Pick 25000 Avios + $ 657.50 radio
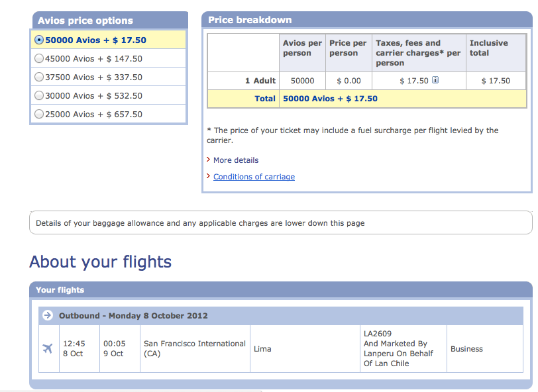Viewport: 538px width, 392px height. (x=39, y=114)
